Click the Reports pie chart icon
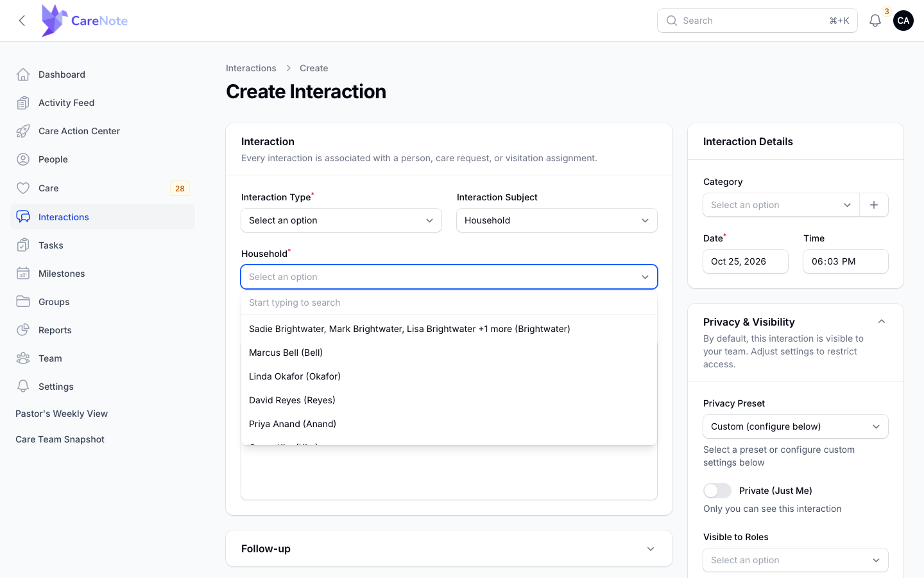The image size is (924, 578). pos(23,330)
